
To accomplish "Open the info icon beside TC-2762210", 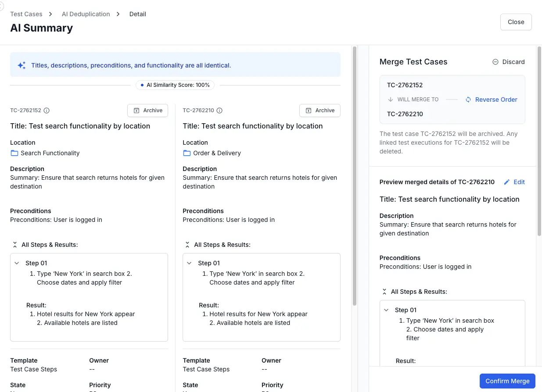I will (x=219, y=110).
